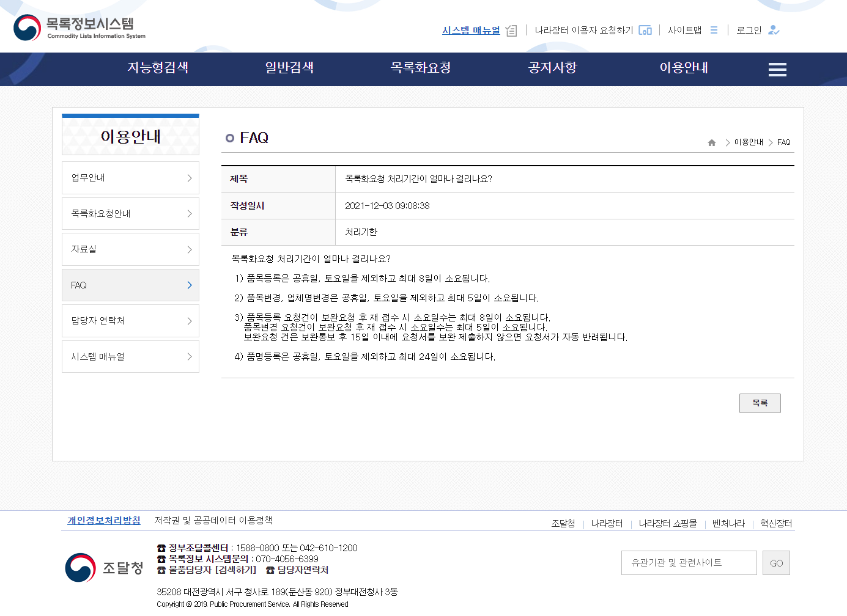Click the 나라장터 footer link
The height and width of the screenshot is (616, 847).
coord(607,524)
